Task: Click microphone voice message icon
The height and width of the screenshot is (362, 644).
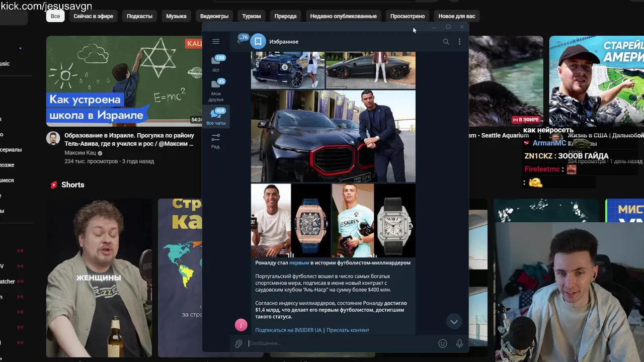Action: click(459, 343)
